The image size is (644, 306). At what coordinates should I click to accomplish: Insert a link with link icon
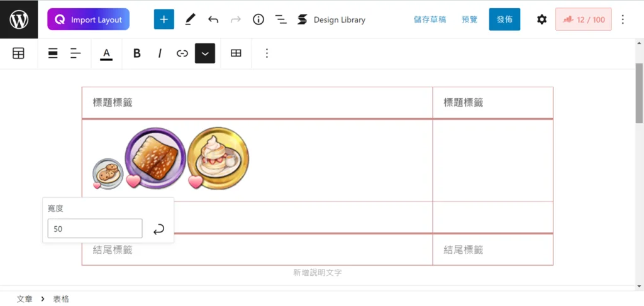(182, 53)
